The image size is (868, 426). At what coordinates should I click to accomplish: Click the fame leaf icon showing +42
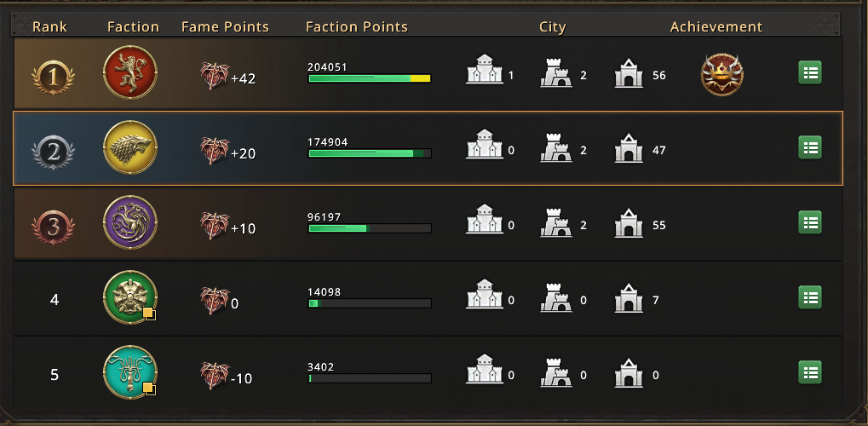pyautogui.click(x=214, y=76)
